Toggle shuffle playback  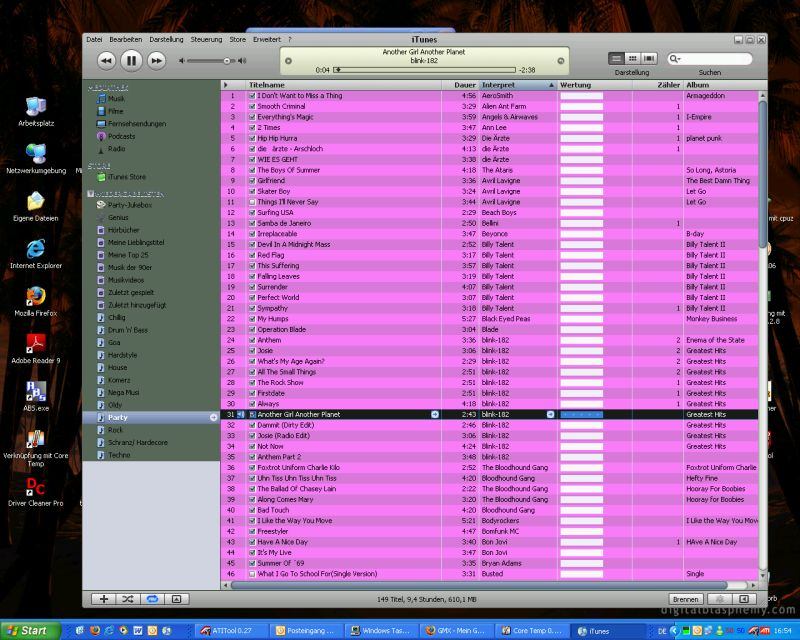[128, 599]
